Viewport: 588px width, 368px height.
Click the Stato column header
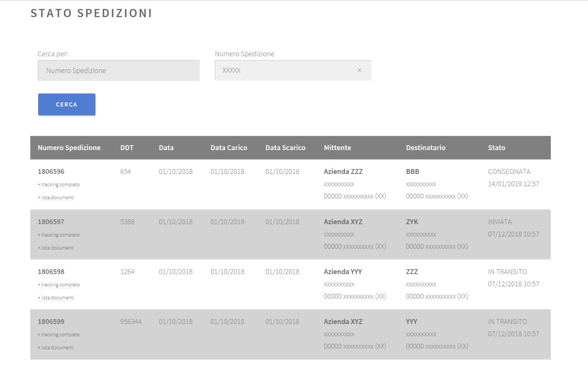coord(496,148)
